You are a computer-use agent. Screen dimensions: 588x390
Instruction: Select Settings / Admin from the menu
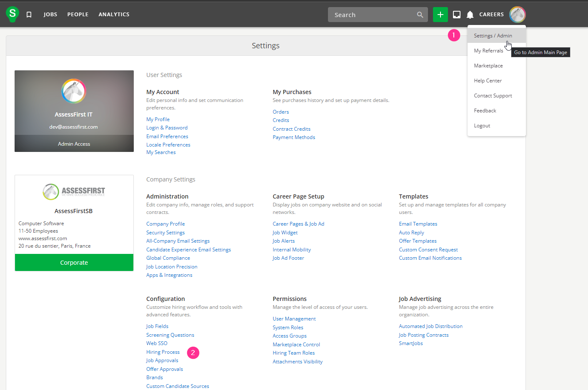493,36
